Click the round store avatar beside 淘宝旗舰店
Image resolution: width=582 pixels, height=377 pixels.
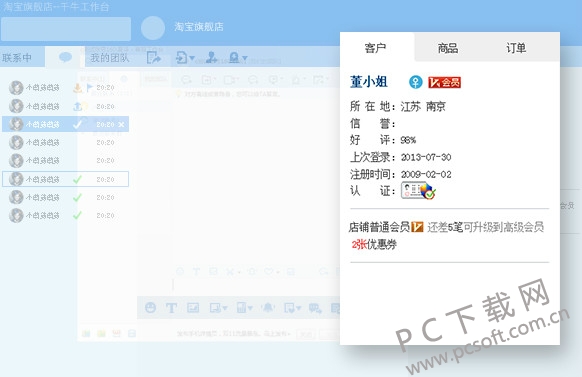click(x=153, y=28)
